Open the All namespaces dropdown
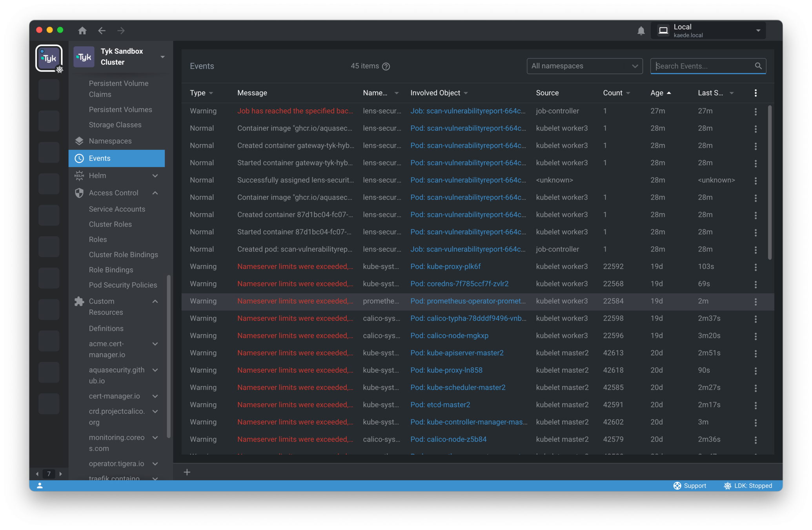The height and width of the screenshot is (530, 812). click(x=584, y=66)
